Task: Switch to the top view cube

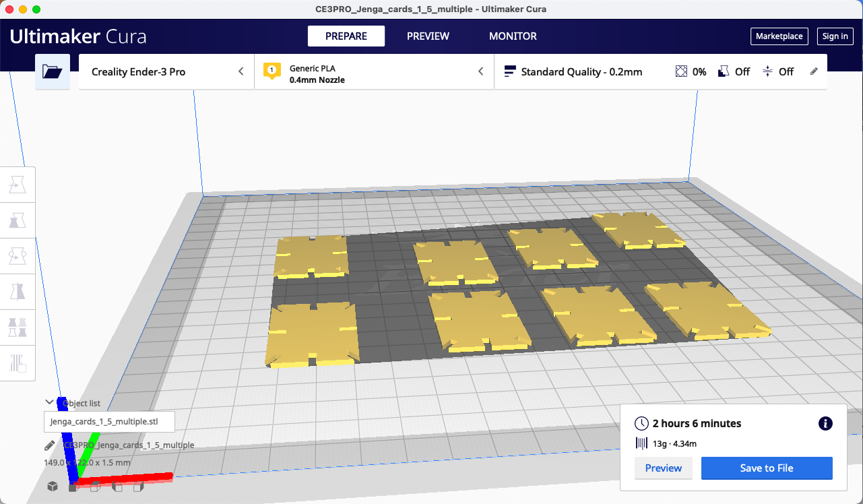Action: (x=95, y=486)
